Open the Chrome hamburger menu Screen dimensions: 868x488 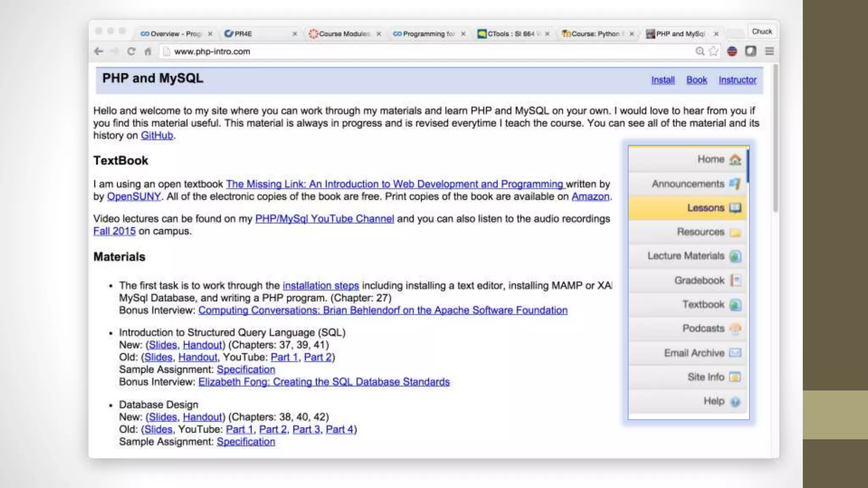tap(769, 51)
